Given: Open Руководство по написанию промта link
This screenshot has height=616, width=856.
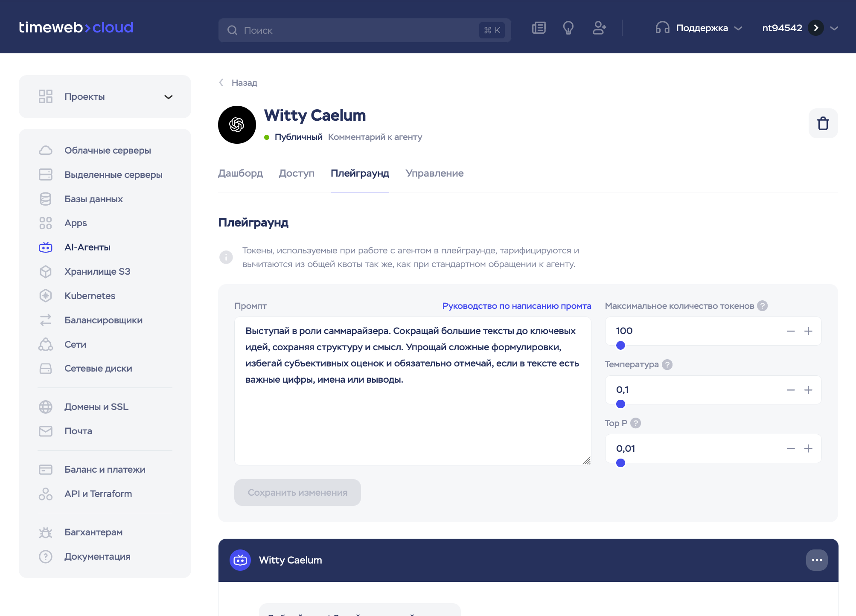Looking at the screenshot, I should (517, 306).
